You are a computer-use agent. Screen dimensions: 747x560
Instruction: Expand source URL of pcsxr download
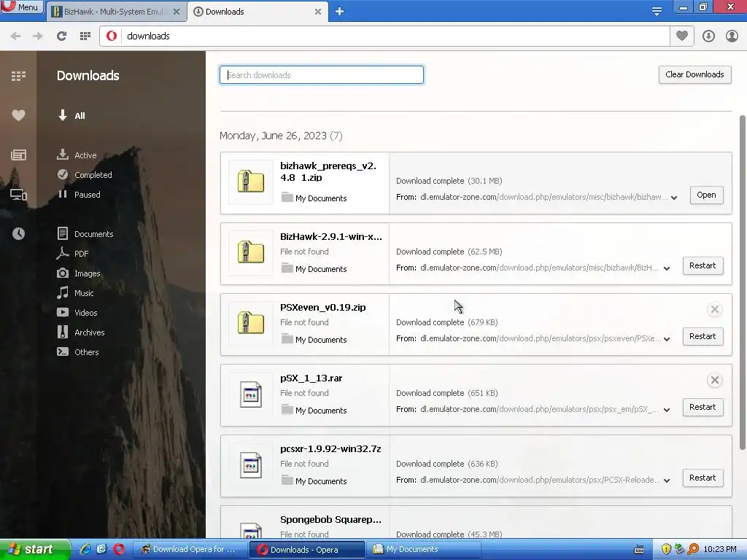click(667, 481)
